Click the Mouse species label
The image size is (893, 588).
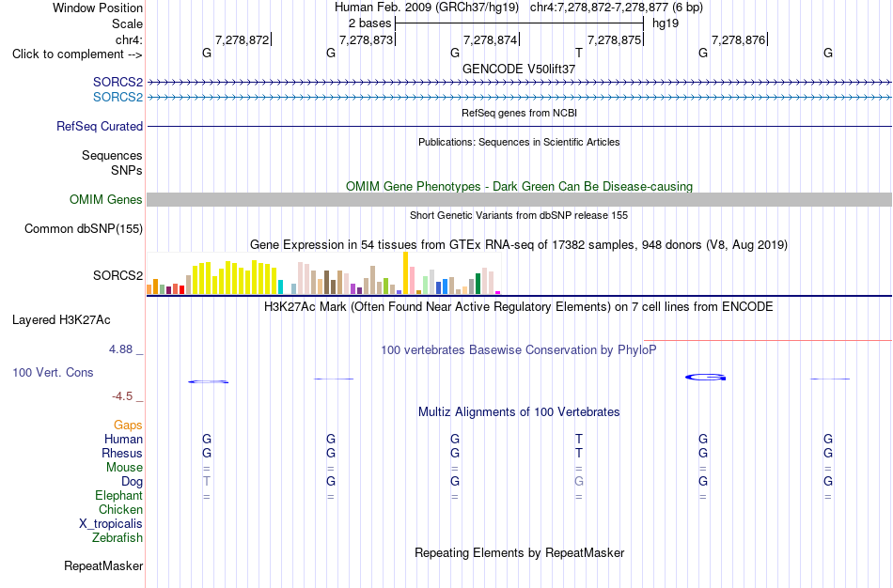tap(124, 468)
